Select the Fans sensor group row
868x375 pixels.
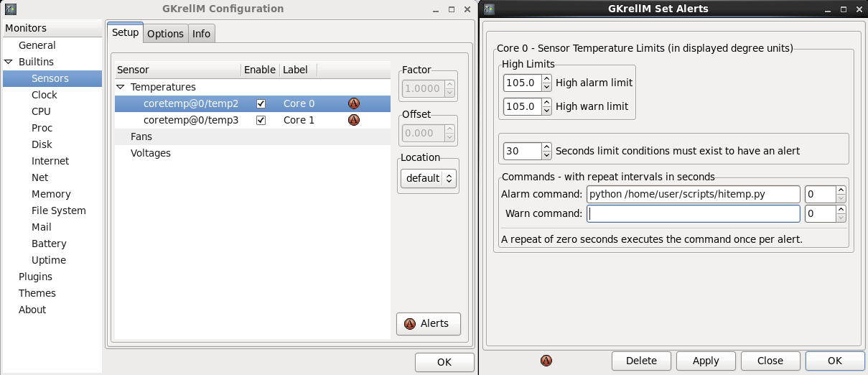253,136
